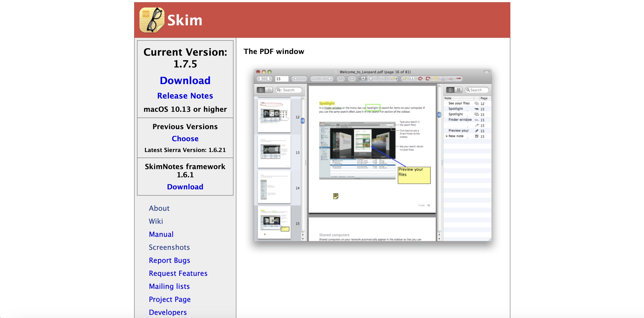Screen dimensions: 644x318
Task: Click the toolbar toggle pill in the title bar
Action: [486, 72]
